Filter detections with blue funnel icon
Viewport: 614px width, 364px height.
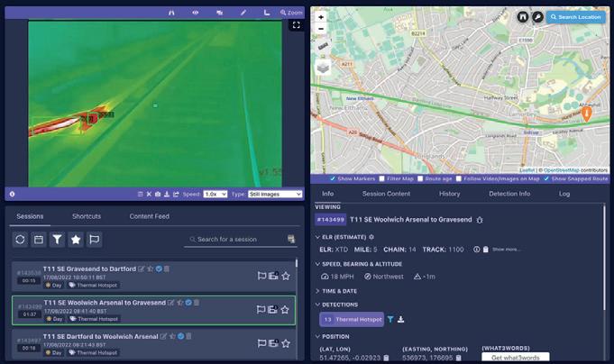(x=390, y=319)
